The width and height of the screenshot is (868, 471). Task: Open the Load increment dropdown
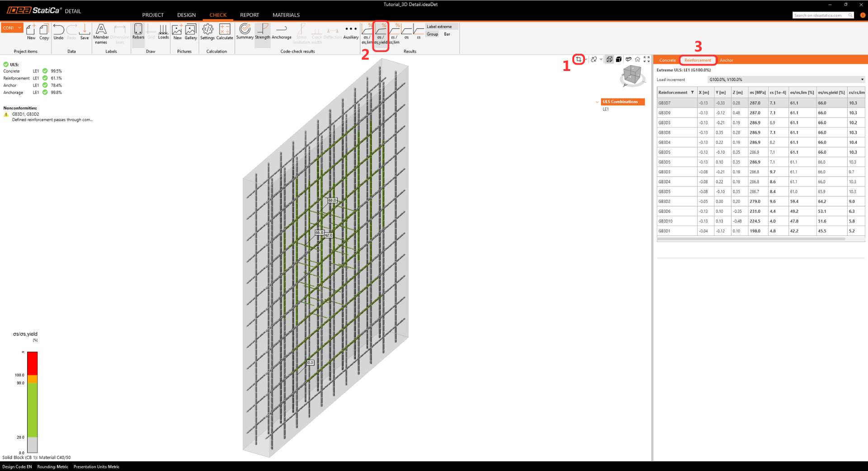(786, 80)
